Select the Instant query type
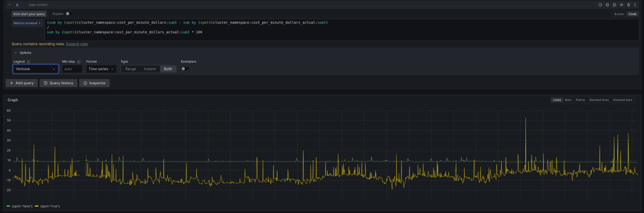644x213 pixels. coord(150,69)
